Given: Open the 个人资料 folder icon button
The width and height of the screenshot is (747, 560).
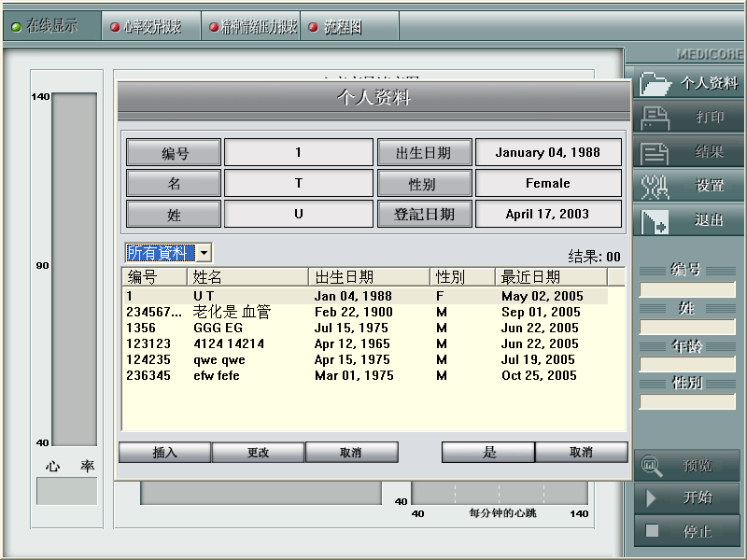Looking at the screenshot, I should point(656,83).
